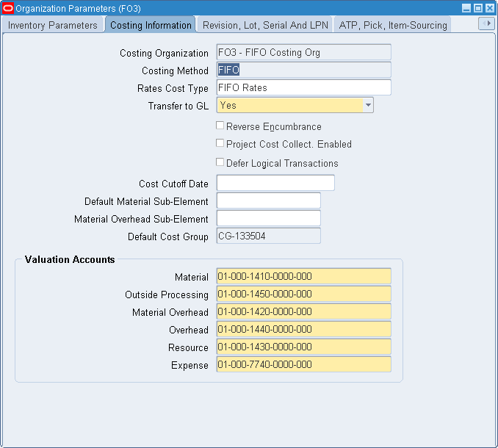The height and width of the screenshot is (448, 498).
Task: Click Outside Processing account 01-000-1450-0000-000
Action: click(x=303, y=294)
